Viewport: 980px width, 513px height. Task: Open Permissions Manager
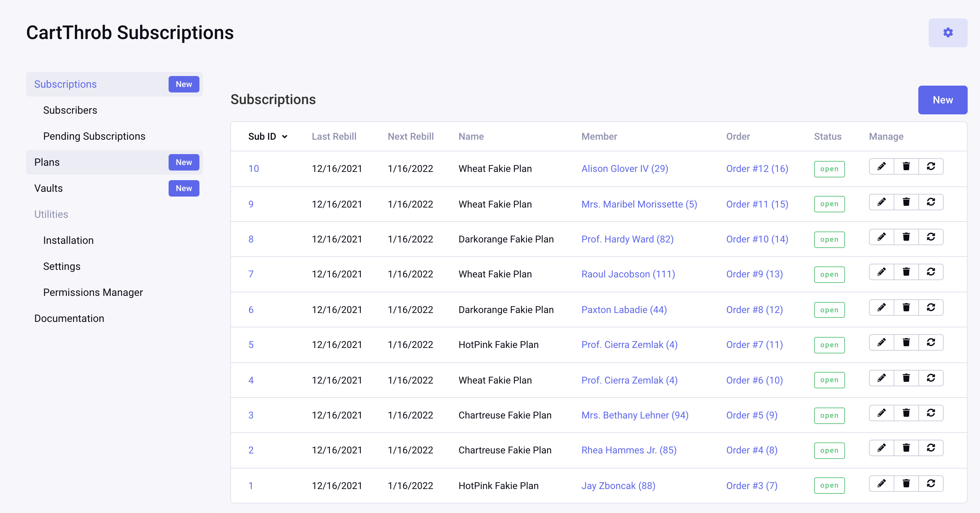93,292
